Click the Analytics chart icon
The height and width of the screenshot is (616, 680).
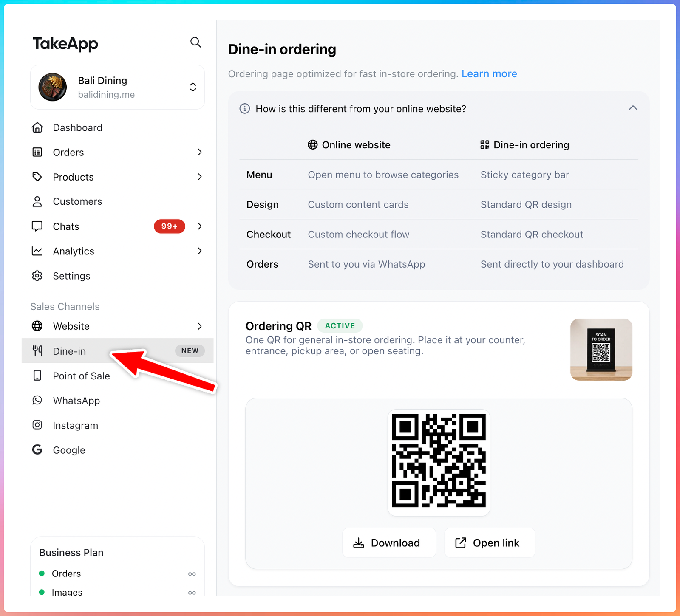point(37,251)
